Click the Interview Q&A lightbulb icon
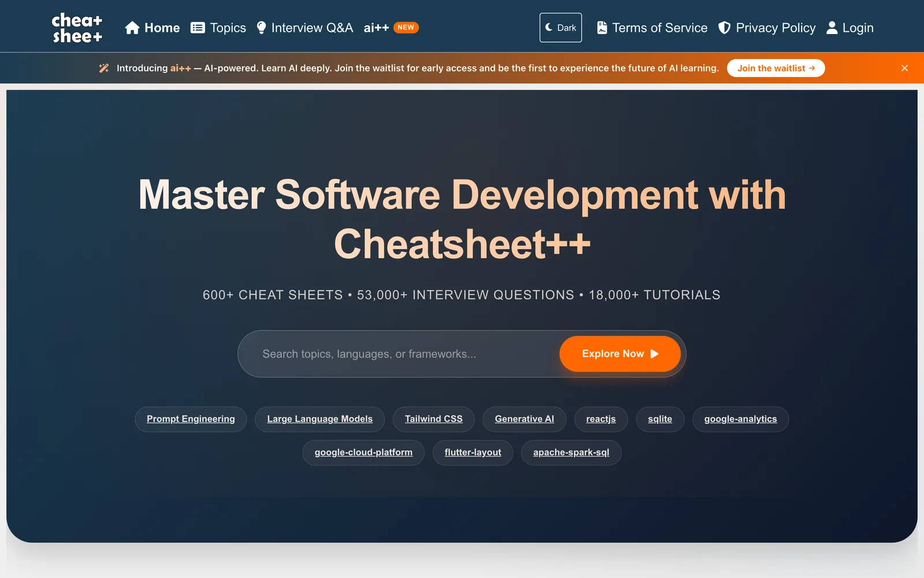The width and height of the screenshot is (924, 578). pyautogui.click(x=261, y=28)
